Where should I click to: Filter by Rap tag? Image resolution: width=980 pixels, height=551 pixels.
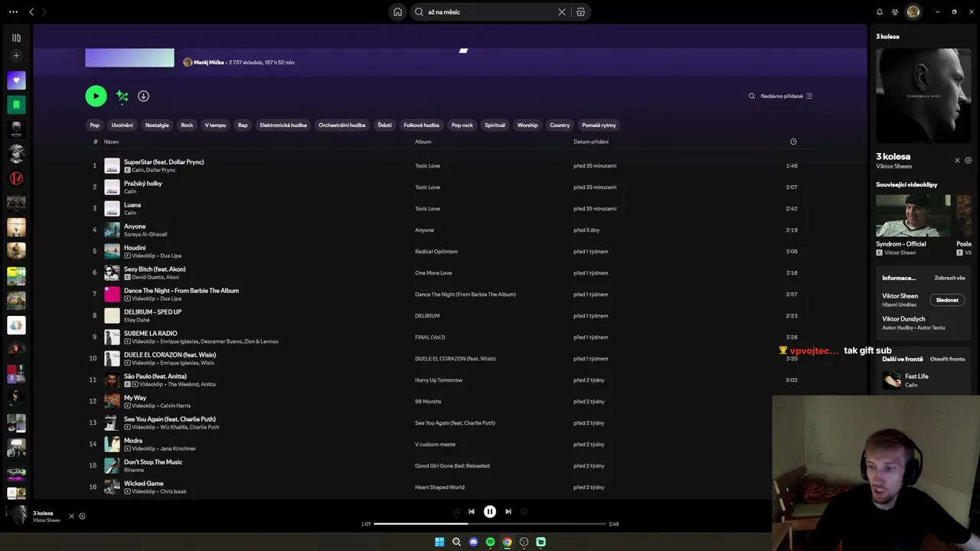[x=243, y=126]
